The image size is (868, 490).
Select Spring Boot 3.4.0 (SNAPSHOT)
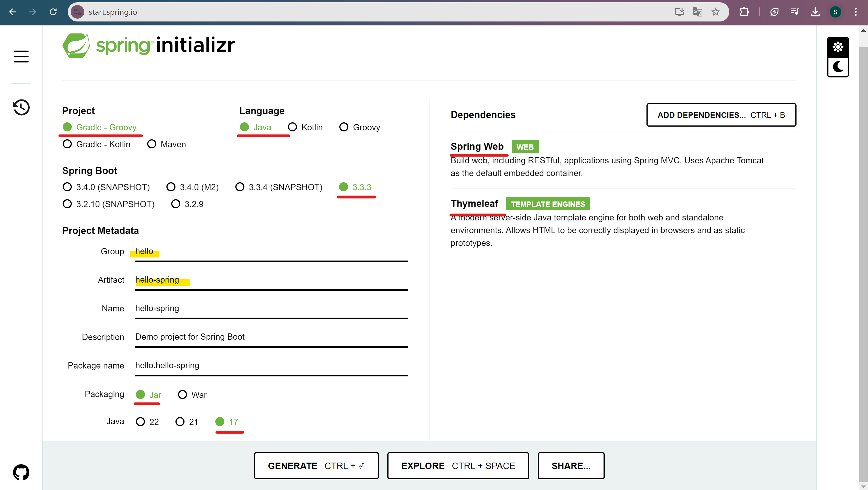point(106,187)
